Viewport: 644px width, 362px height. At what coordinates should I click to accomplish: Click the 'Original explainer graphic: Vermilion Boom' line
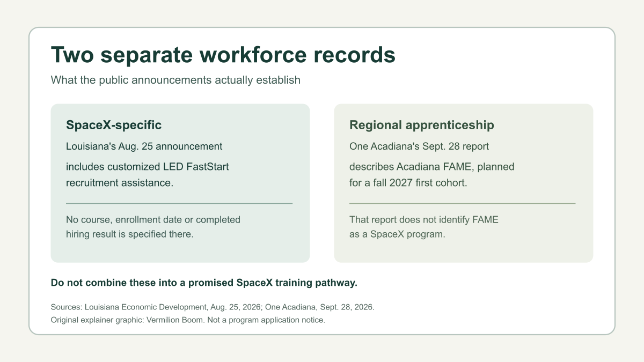[x=188, y=320]
